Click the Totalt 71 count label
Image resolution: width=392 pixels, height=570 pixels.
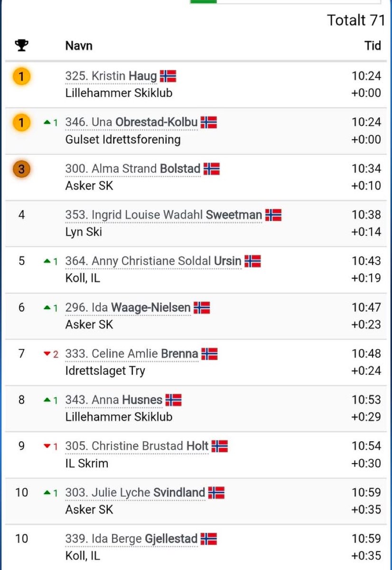pyautogui.click(x=355, y=20)
